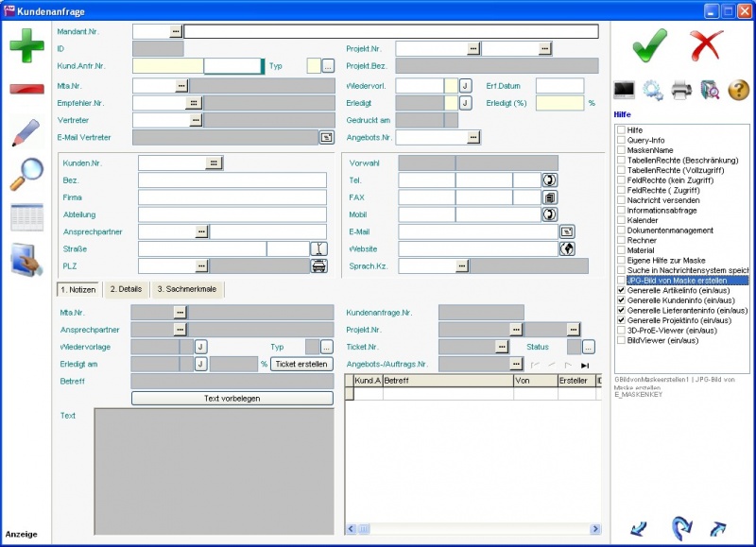756x547 pixels.
Task: Click the printer icon
Action: click(681, 91)
